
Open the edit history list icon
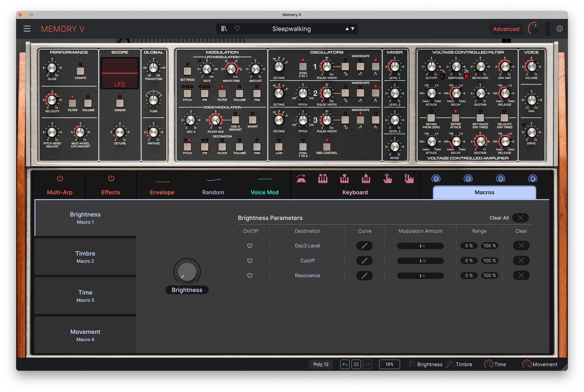[x=356, y=365]
